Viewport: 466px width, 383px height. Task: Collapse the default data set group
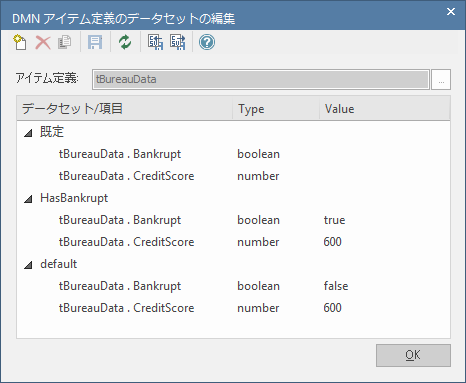coord(28,265)
